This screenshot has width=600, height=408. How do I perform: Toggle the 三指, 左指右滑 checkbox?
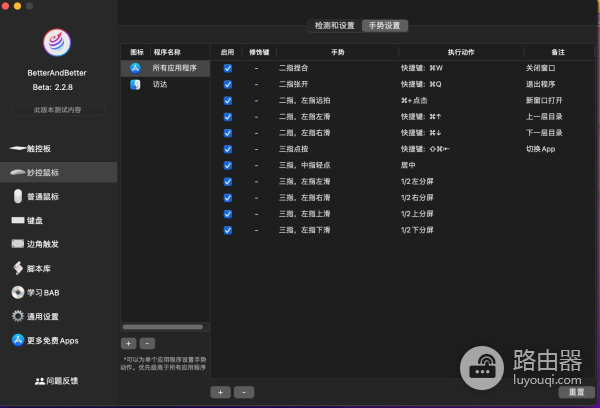[x=228, y=198]
